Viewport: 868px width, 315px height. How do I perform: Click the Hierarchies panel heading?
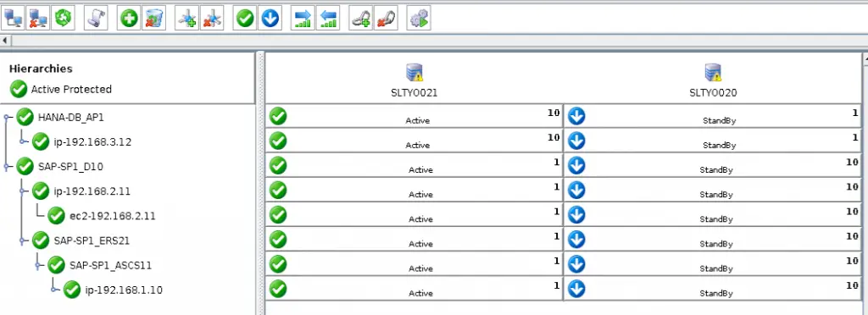tap(41, 69)
